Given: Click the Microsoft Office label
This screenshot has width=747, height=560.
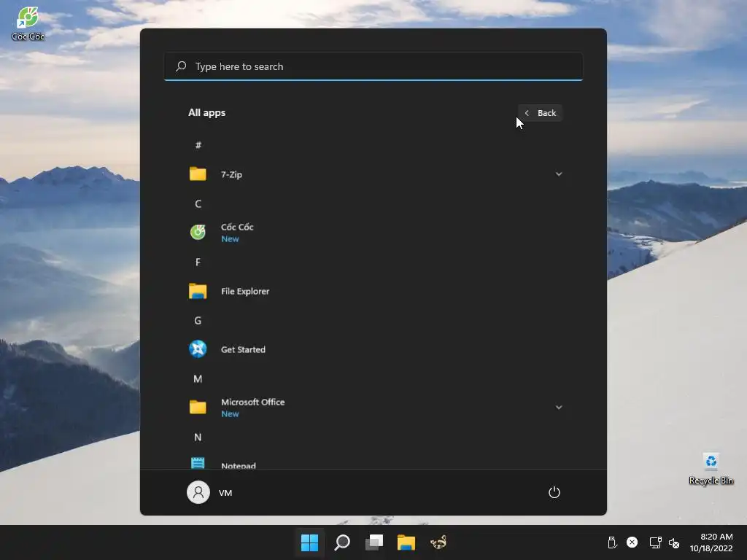Looking at the screenshot, I should coord(253,402).
